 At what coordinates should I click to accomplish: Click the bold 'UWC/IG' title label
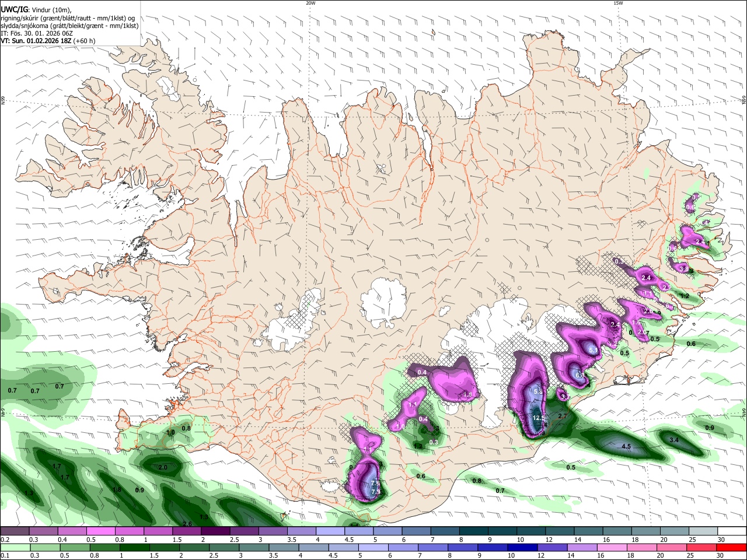14,9
